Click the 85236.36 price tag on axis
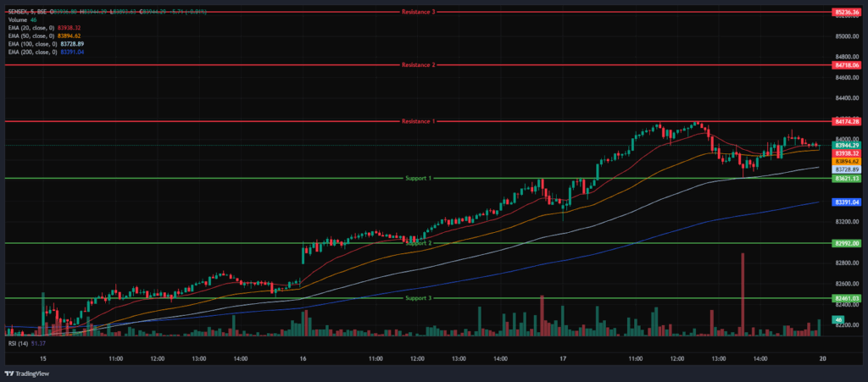868x382 pixels. (847, 13)
